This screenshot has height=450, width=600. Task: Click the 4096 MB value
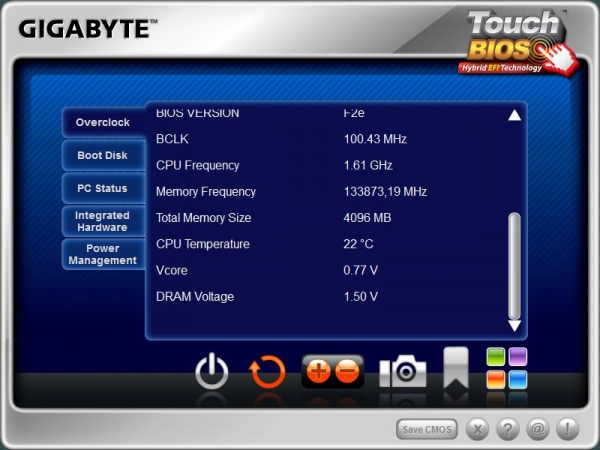tap(367, 218)
